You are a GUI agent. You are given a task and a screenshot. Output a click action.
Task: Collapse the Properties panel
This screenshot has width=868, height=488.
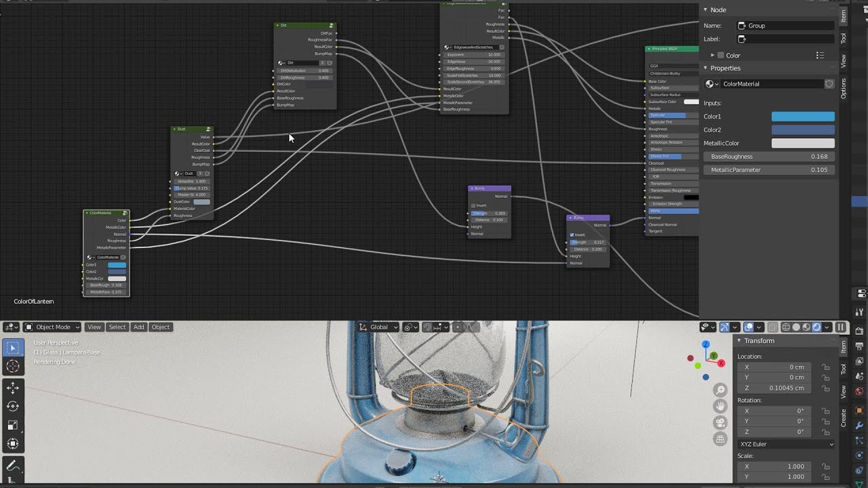coord(705,68)
